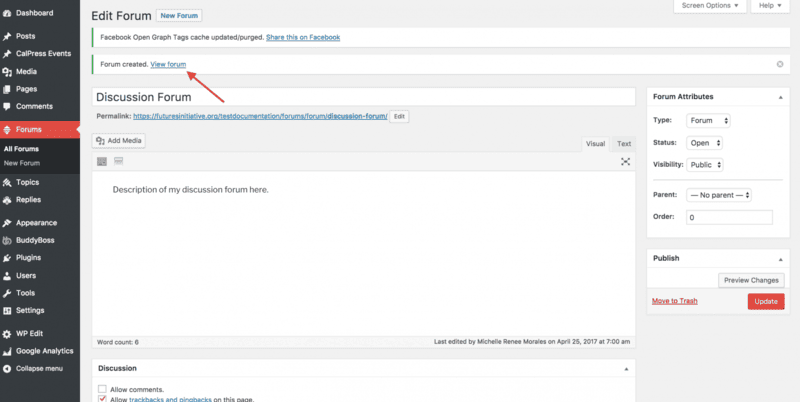Click the Pages icon in the sidebar
The image size is (800, 402).
coord(7,89)
